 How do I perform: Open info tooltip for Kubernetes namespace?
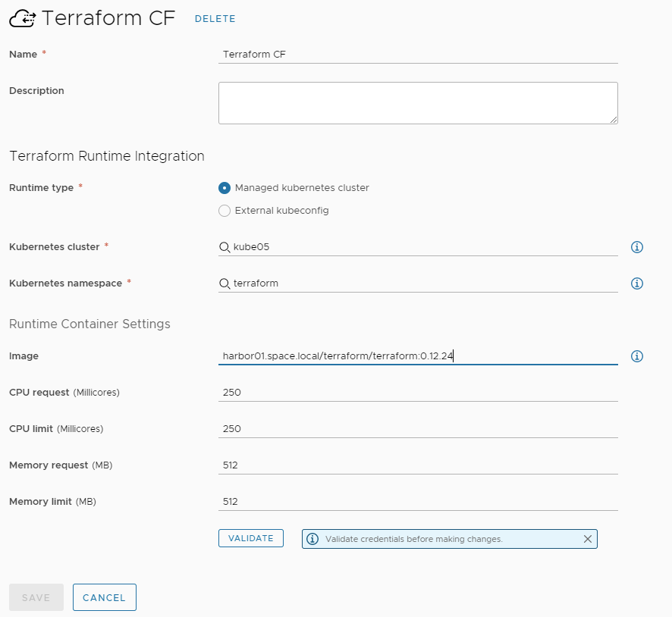pos(637,283)
